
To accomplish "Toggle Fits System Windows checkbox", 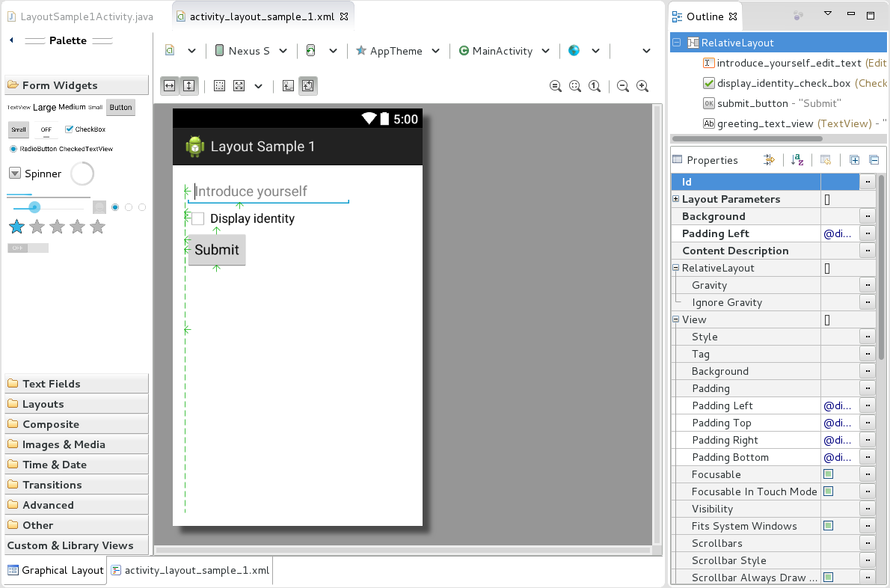I will coord(828,526).
